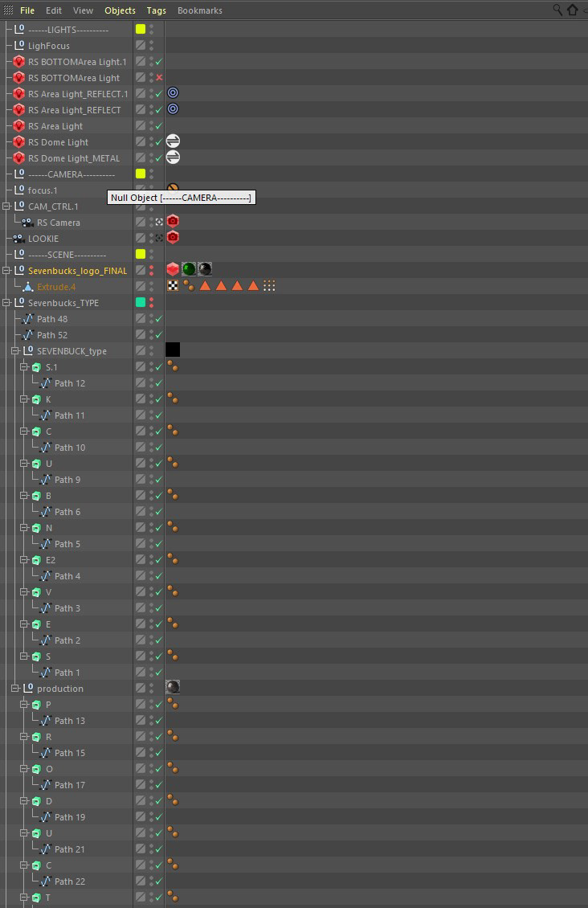Image resolution: width=588 pixels, height=908 pixels.
Task: Click the grey material tag on production
Action: (x=173, y=687)
